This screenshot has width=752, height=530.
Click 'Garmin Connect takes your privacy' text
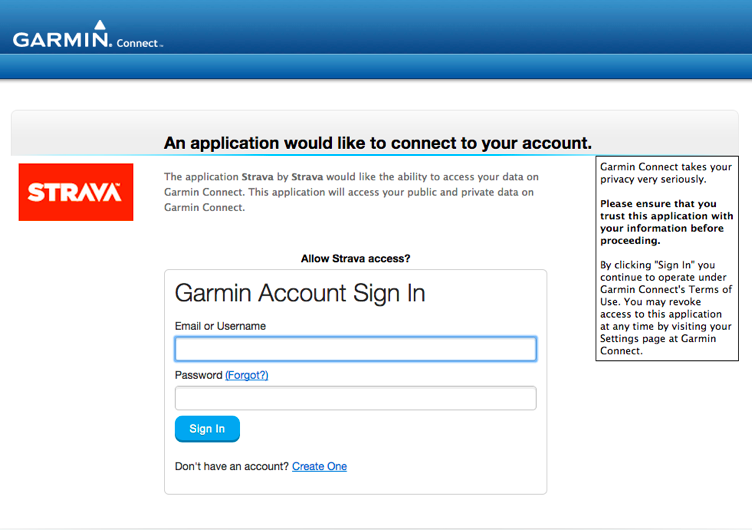point(666,173)
